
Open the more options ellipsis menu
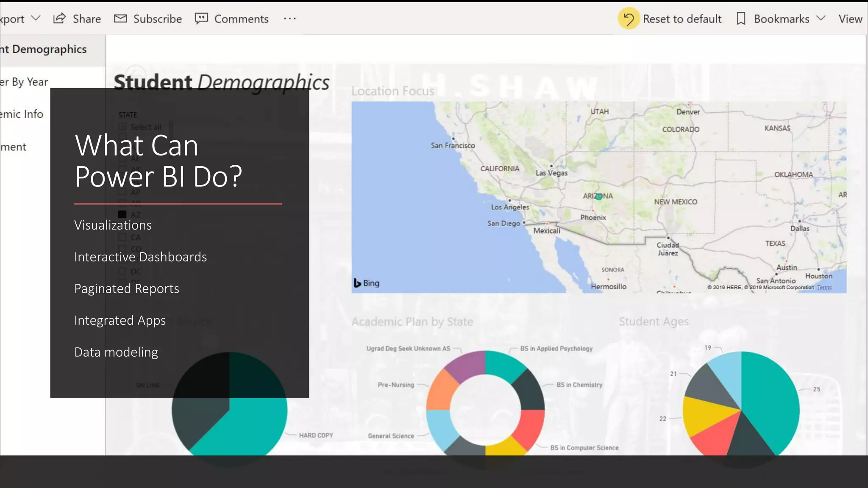coord(290,18)
